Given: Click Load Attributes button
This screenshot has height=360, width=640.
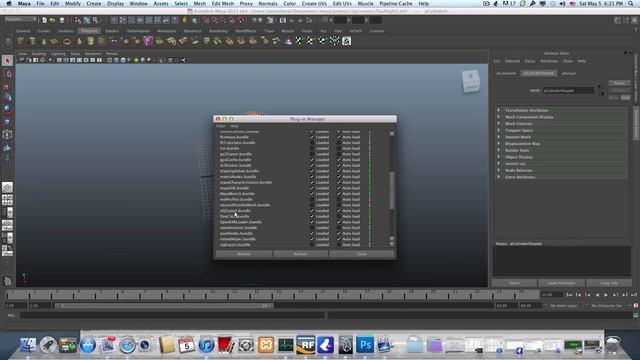Looking at the screenshot, I should pyautogui.click(x=561, y=283).
